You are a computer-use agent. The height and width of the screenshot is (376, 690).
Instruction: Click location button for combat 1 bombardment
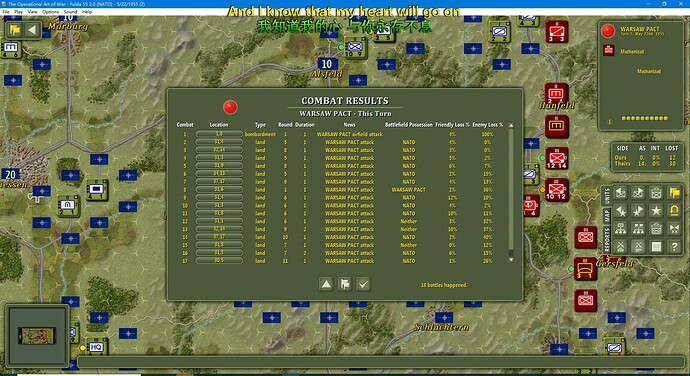tap(219, 134)
